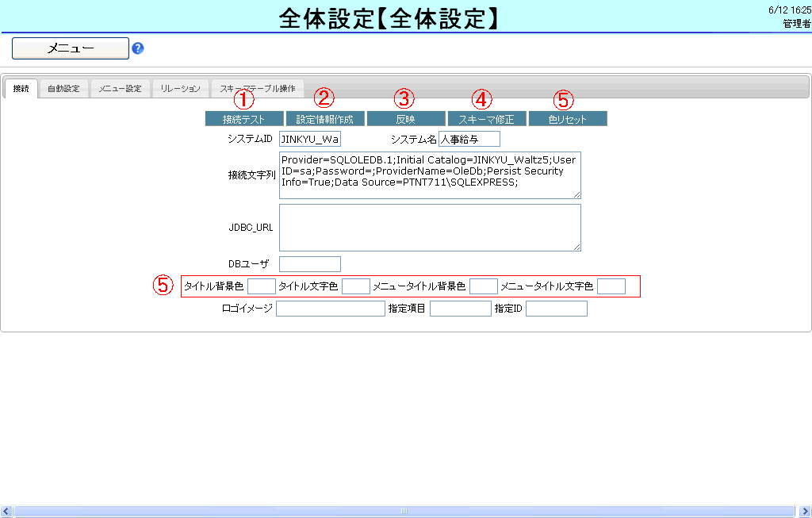
Task: Switch to the 接続 tab
Action: click(21, 89)
